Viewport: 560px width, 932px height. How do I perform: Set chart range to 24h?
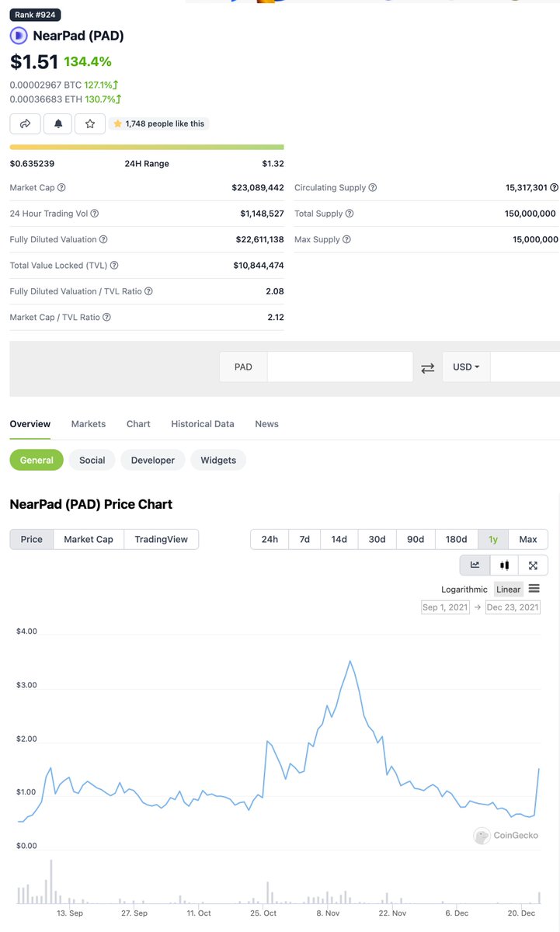click(270, 539)
